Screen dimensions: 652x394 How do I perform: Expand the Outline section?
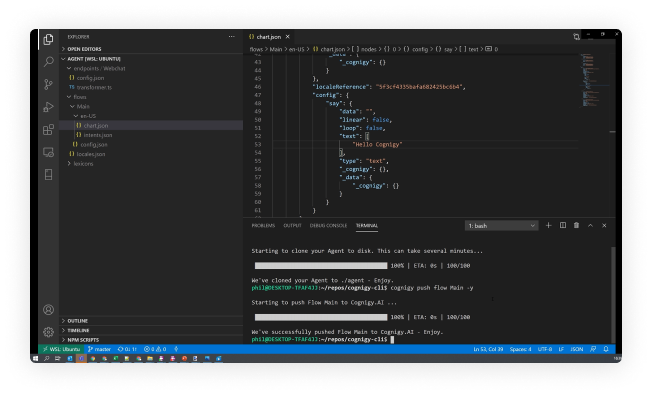(x=151, y=321)
